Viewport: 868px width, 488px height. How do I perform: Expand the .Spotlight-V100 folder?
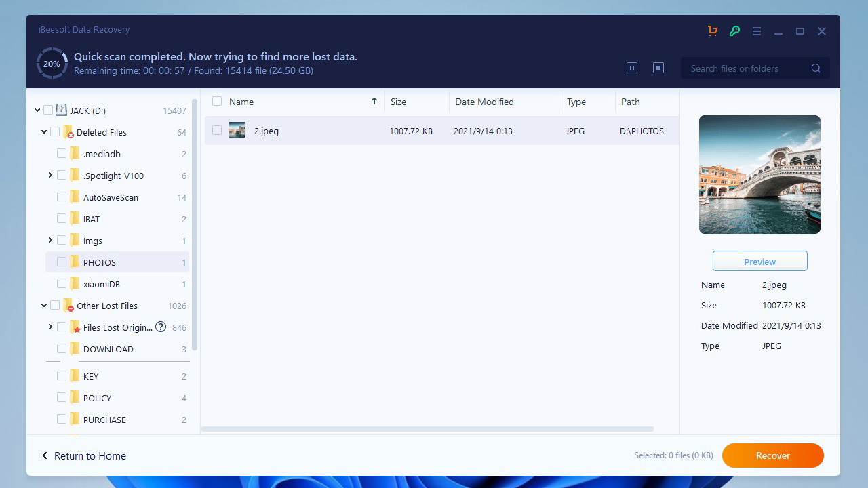click(x=50, y=176)
